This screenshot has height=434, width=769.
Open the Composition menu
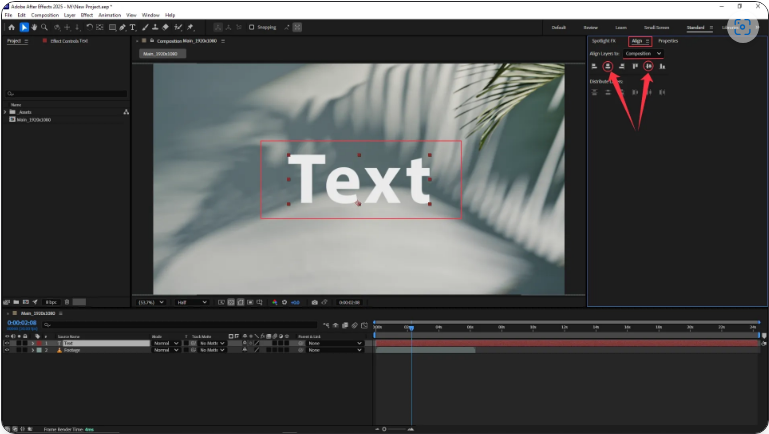pos(45,15)
